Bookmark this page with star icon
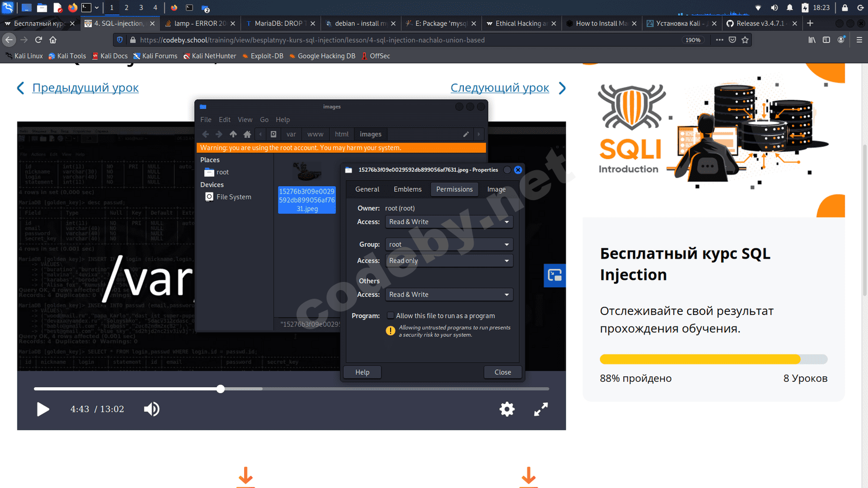Viewport: 868px width, 488px height. tap(745, 40)
